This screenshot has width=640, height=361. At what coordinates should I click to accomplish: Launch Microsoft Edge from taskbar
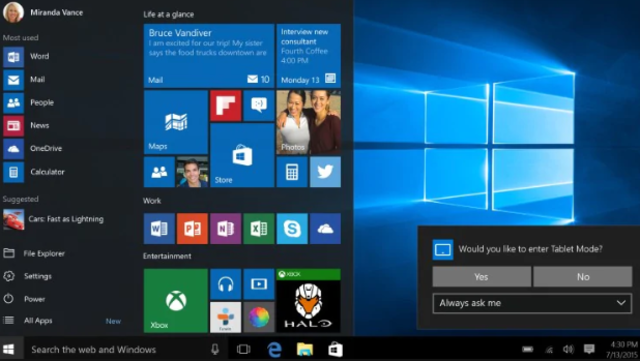(274, 350)
